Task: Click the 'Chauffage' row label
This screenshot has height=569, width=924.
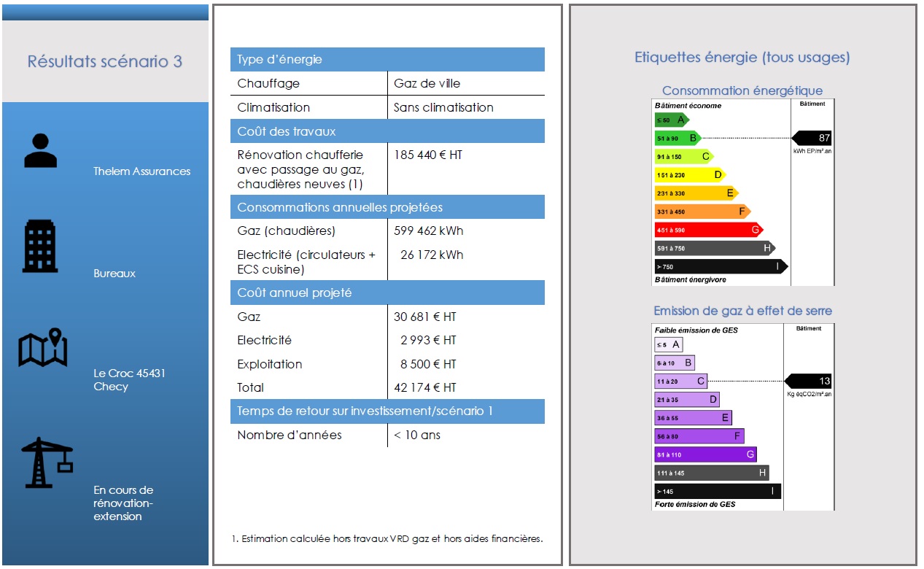Action: (268, 83)
